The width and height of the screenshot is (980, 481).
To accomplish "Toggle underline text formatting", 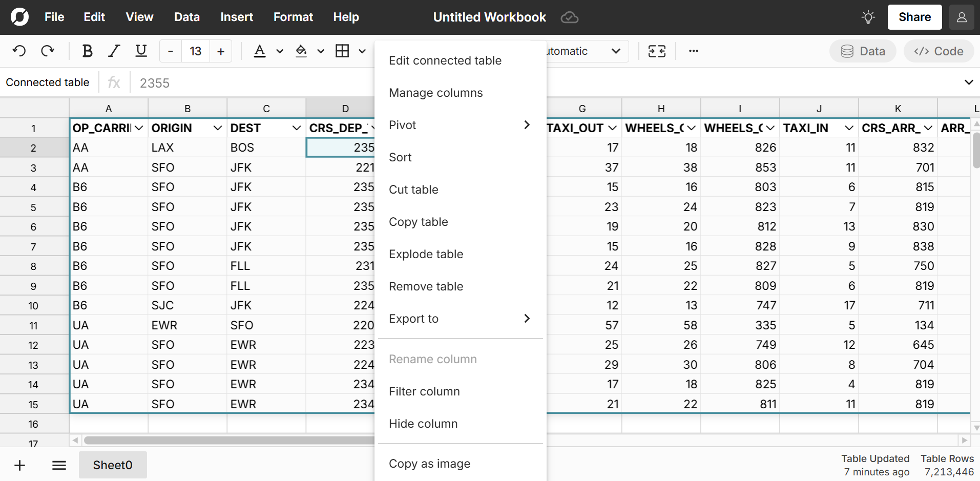I will point(141,51).
